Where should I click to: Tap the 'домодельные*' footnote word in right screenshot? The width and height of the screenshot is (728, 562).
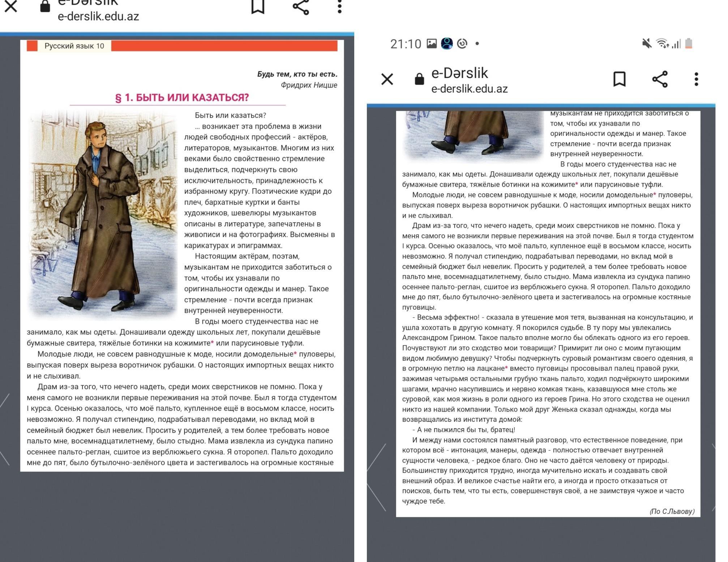coord(631,195)
